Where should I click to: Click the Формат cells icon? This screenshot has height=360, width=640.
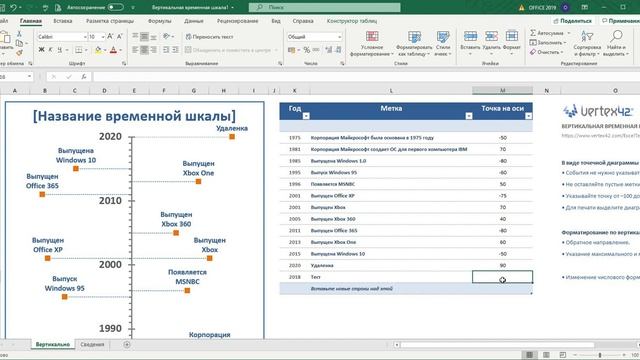(511, 36)
